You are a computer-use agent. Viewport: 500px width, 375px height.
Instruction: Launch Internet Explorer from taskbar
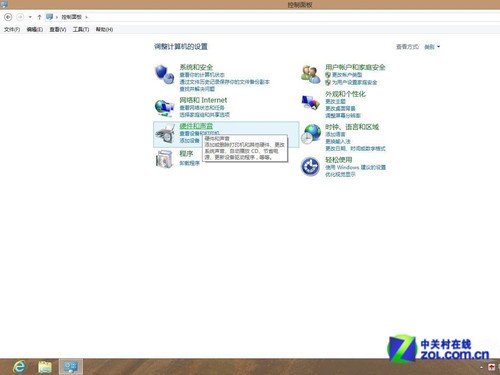pyautogui.click(x=19, y=367)
